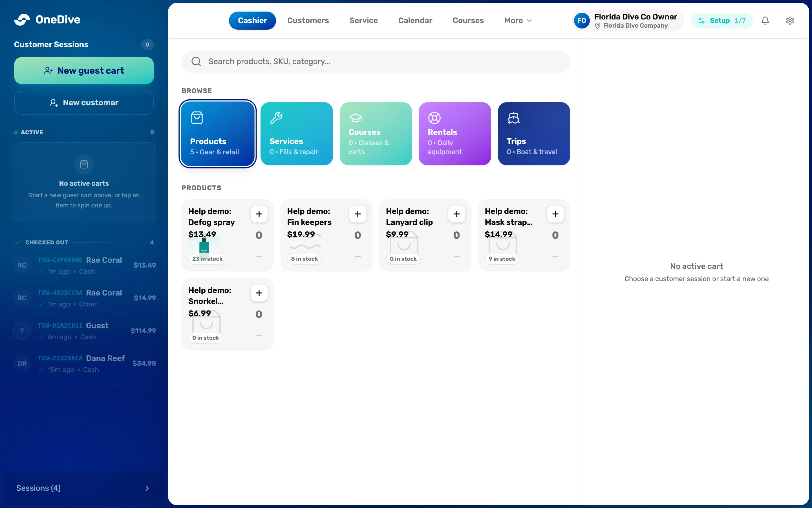Click the Defog spray bottle thumbnail
The image size is (812, 508).
pos(204,246)
